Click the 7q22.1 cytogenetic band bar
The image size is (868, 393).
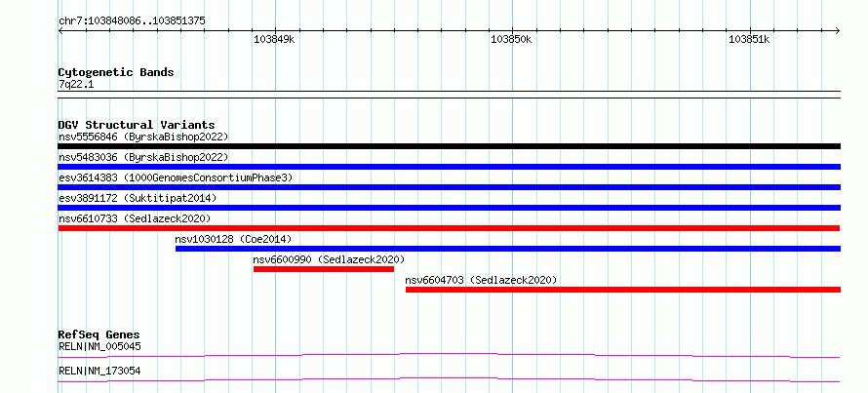(x=449, y=95)
